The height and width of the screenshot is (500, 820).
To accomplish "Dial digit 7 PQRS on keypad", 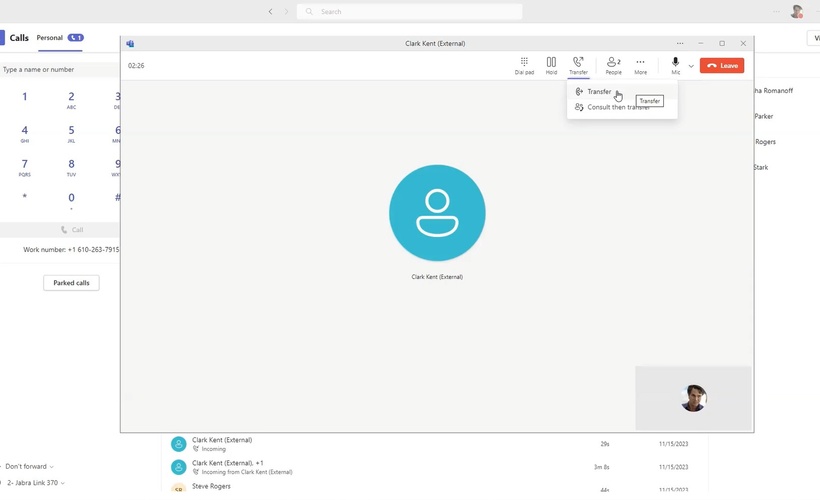I will point(25,167).
